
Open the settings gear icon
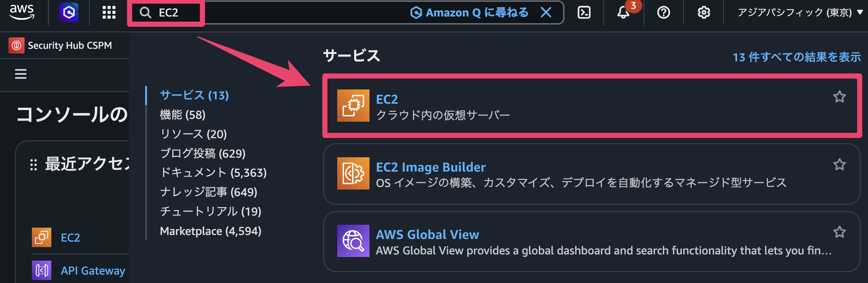click(703, 12)
